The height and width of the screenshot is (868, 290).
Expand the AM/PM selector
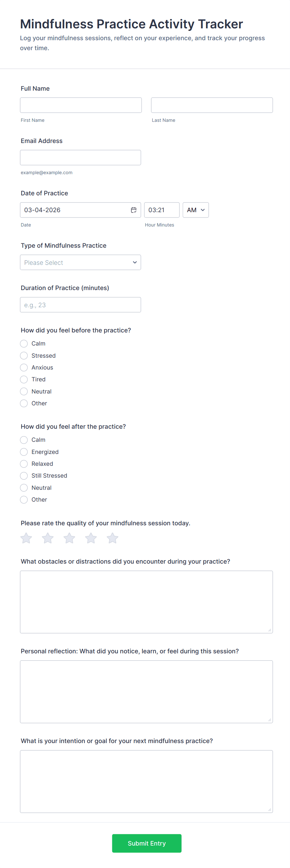[x=196, y=210]
